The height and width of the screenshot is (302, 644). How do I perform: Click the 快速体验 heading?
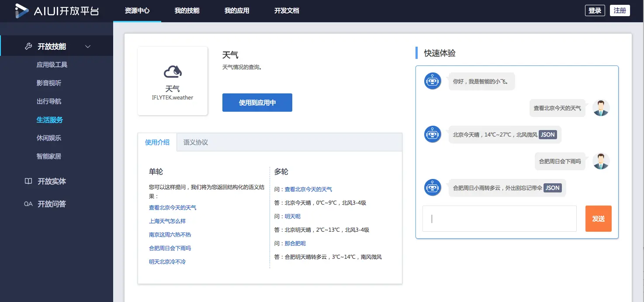[x=440, y=53]
